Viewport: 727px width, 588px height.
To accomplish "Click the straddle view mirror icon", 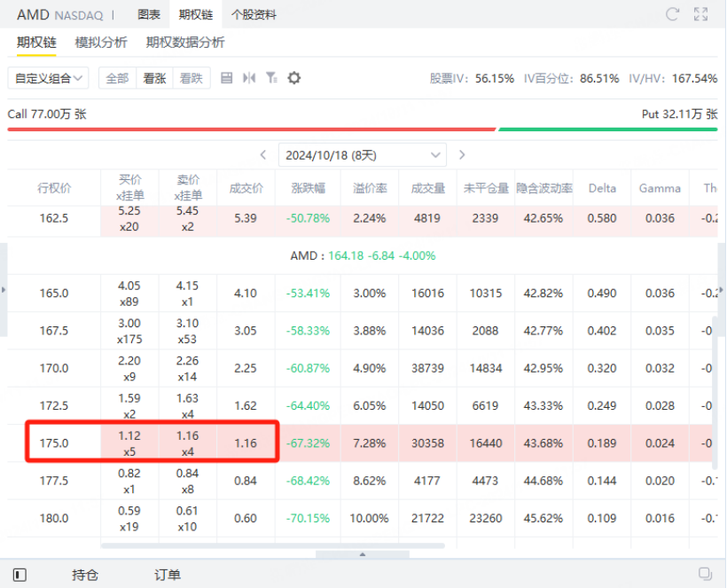I will click(x=249, y=78).
